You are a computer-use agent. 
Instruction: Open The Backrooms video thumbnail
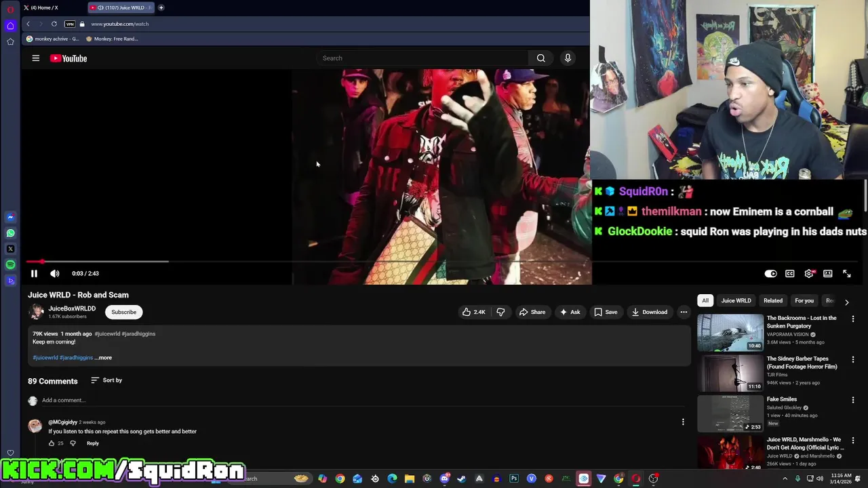[x=730, y=332]
